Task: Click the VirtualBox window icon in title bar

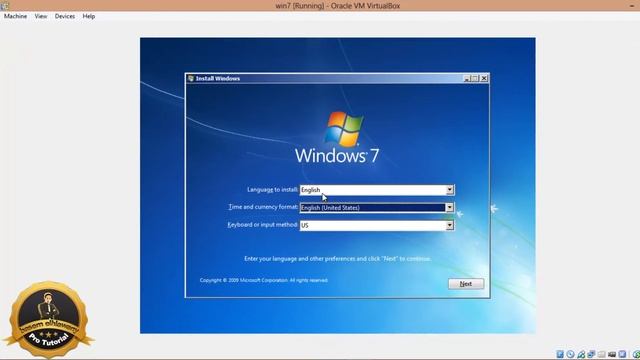Action: coord(4,5)
